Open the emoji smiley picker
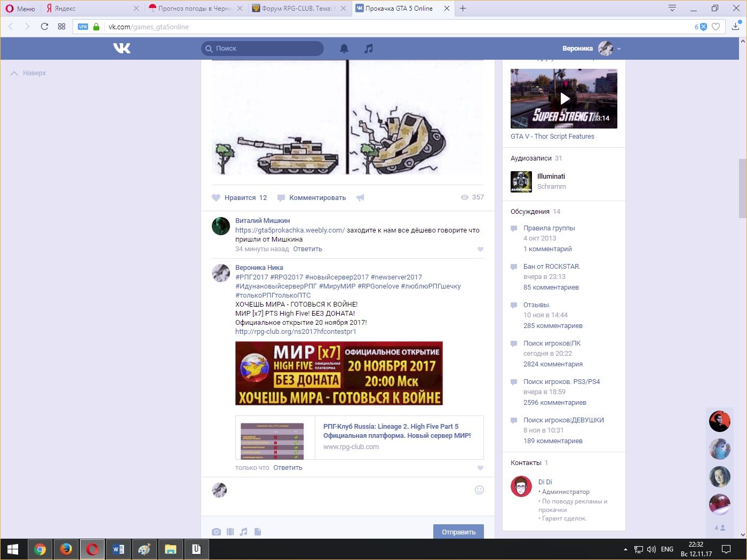The width and height of the screenshot is (747, 560). 479,490
